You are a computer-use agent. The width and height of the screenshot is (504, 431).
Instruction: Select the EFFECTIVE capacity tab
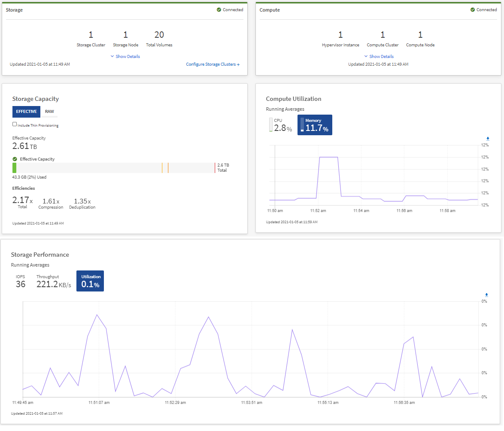[26, 112]
